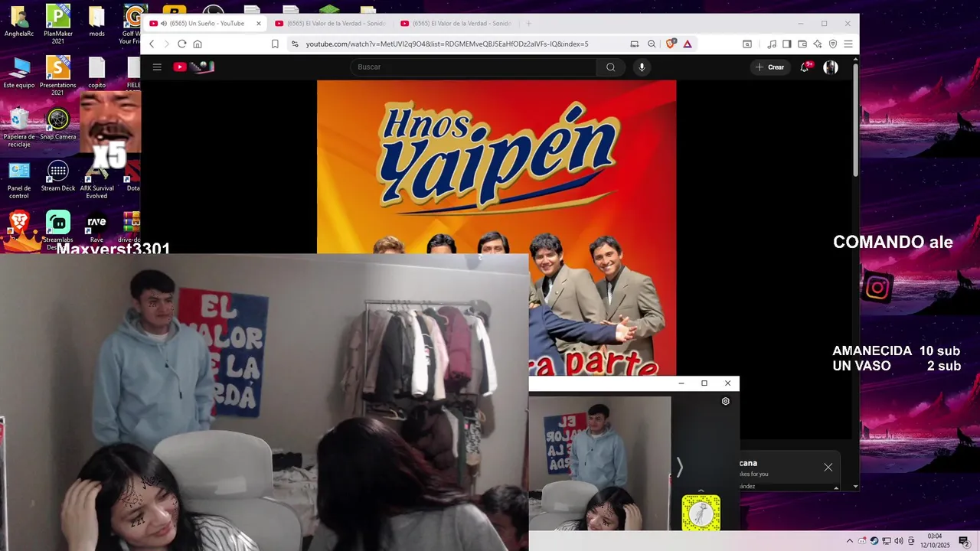980x551 pixels.
Task: Go back using browser back arrow
Action: tap(152, 44)
